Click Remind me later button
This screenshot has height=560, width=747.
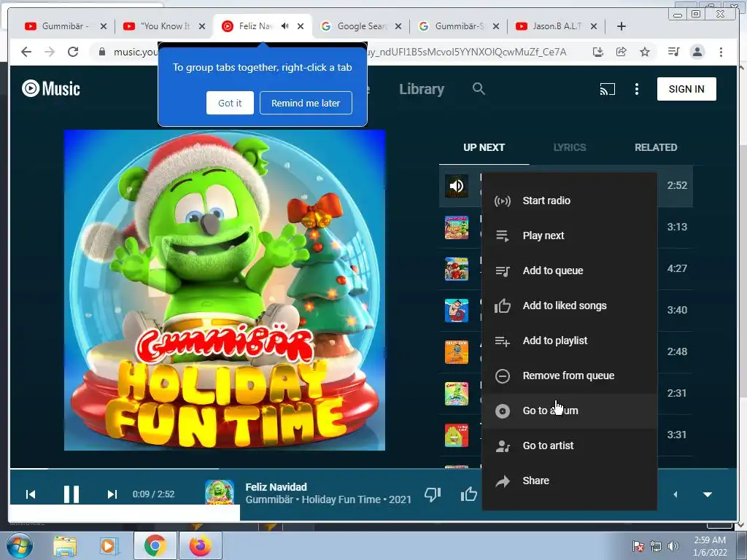306,103
